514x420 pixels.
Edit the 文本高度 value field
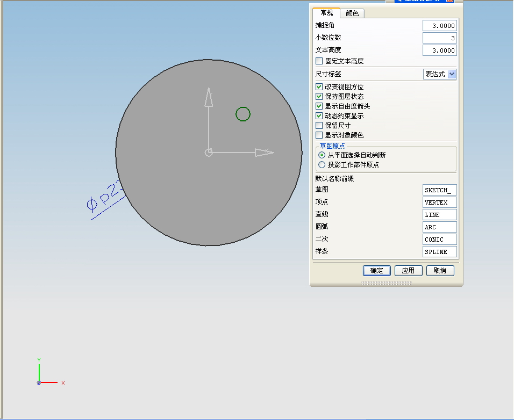[x=440, y=50]
